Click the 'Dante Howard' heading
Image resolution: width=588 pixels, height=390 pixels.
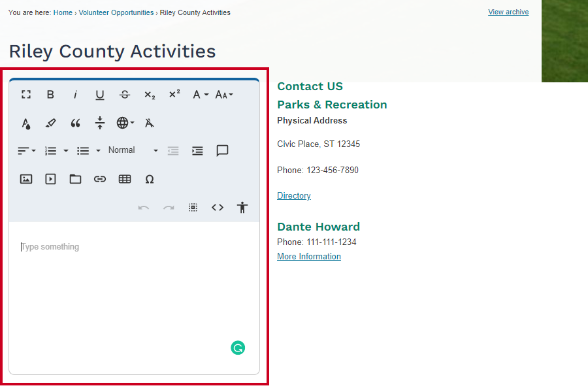318,227
